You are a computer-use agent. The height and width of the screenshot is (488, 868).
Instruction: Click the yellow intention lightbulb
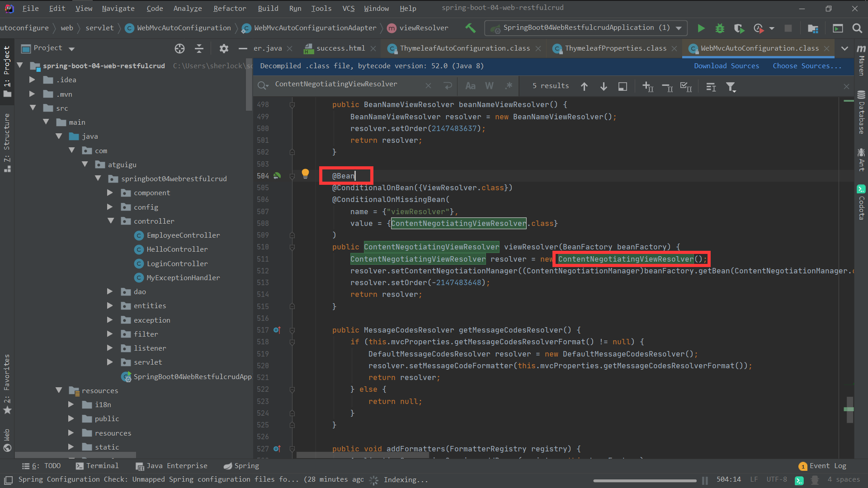point(305,174)
